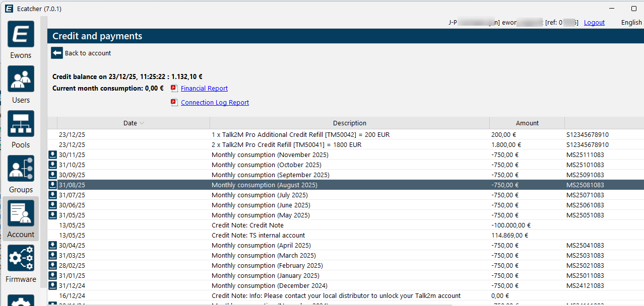Screen dimensions: 644x306
Task: Go to Pools in the sidebar
Action: tap(21, 124)
